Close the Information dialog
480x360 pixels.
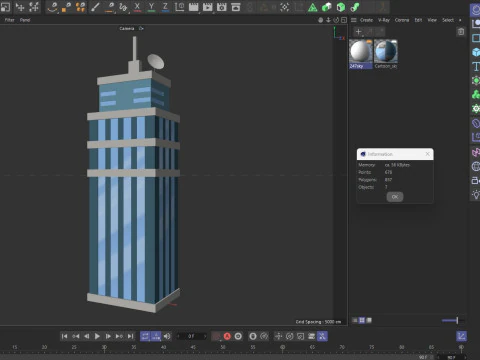tap(428, 154)
